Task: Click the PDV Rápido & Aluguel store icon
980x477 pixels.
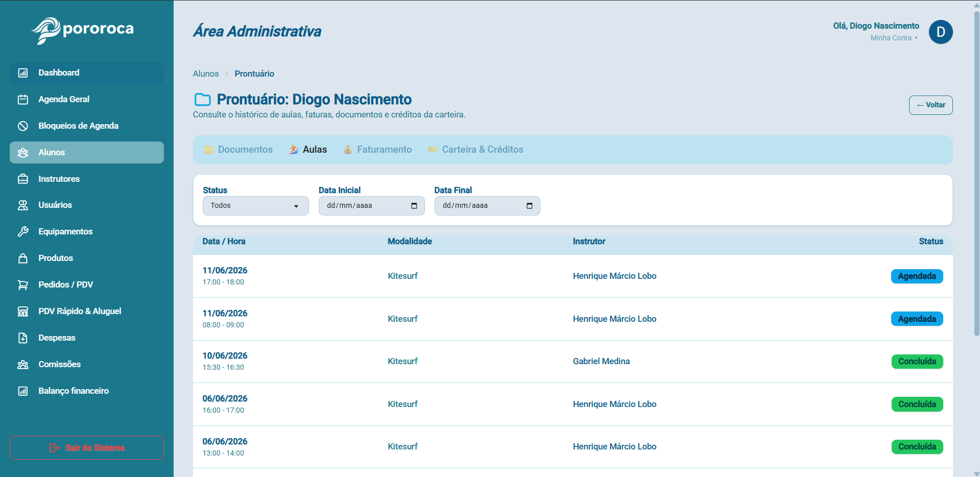Action: point(23,312)
